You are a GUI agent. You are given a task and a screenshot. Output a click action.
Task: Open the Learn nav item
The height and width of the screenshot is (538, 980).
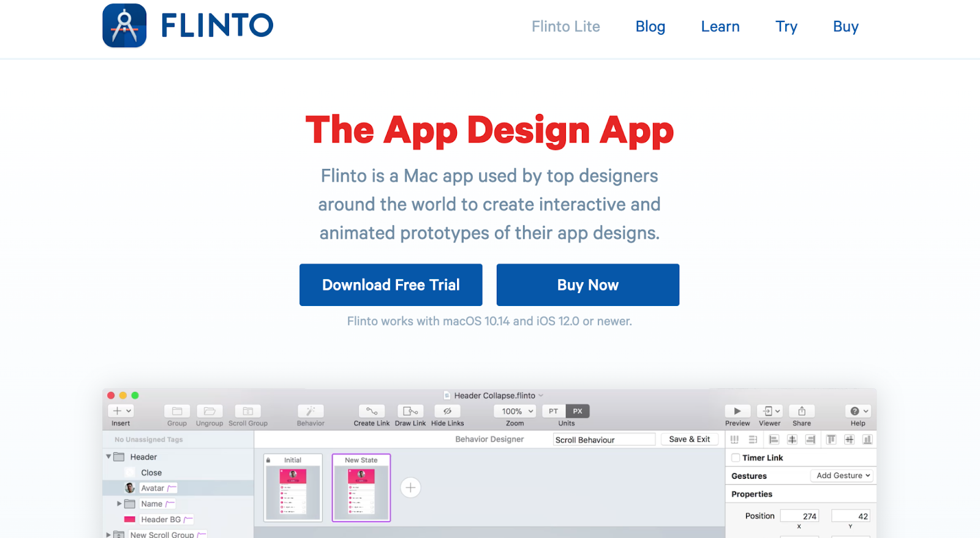click(720, 27)
